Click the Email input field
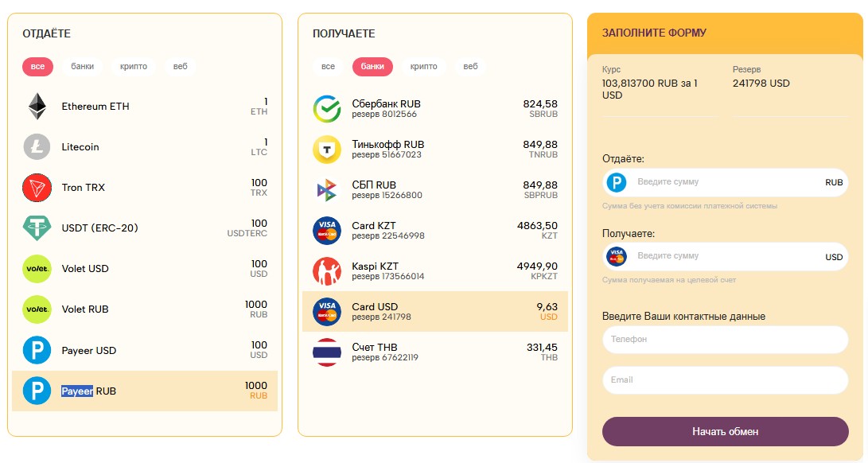The width and height of the screenshot is (868, 463). tap(725, 380)
